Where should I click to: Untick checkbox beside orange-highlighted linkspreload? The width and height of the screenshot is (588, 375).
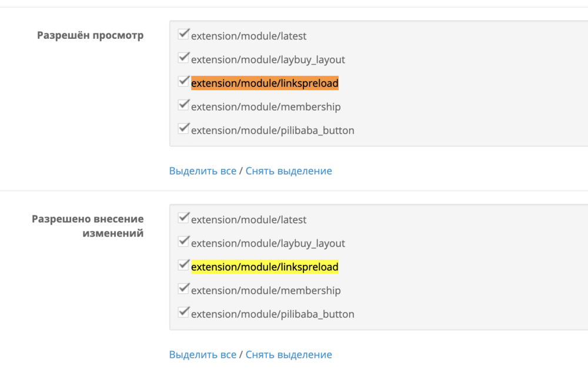point(183,82)
